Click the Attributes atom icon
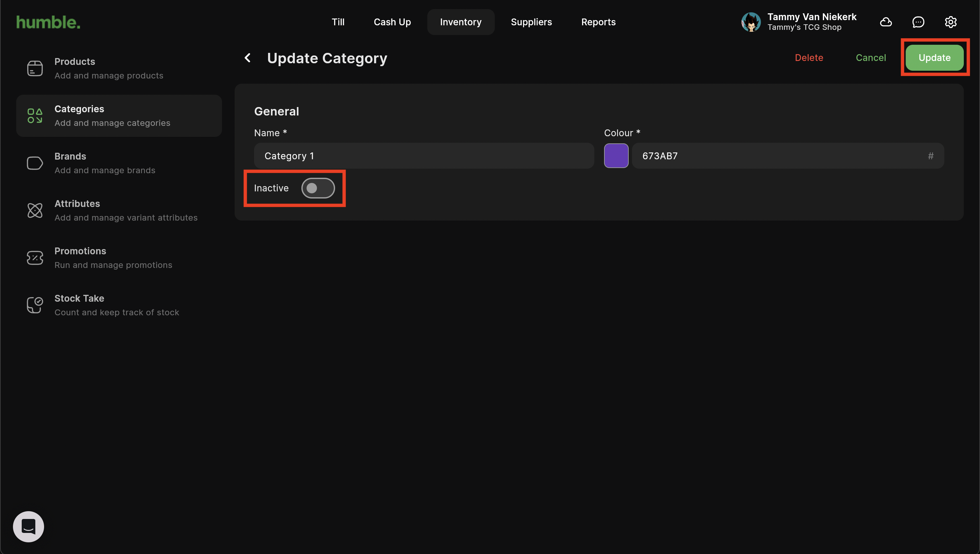The width and height of the screenshot is (980, 554). (x=35, y=211)
